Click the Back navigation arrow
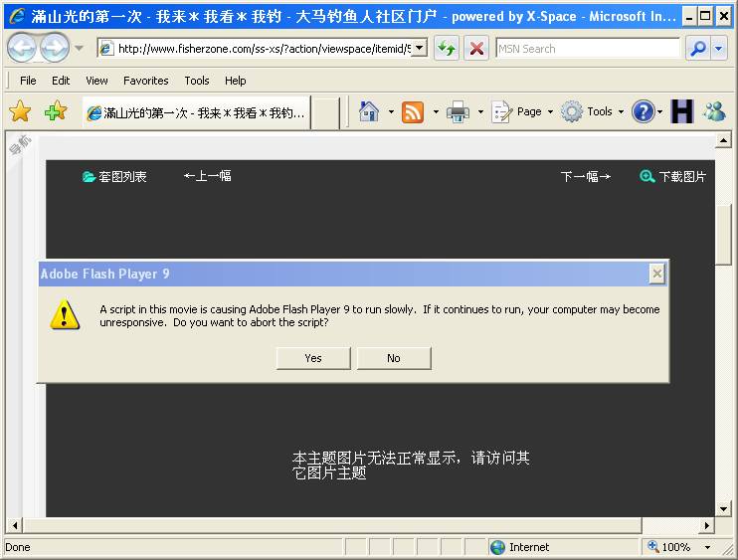Viewport: 738px width, 560px height. click(x=21, y=48)
